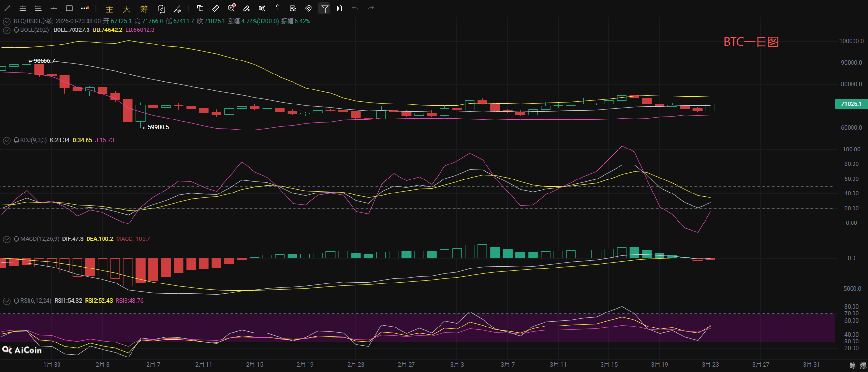Click the 3月 23 date on time axis
Screen dimensions: 868x372
click(x=710, y=364)
